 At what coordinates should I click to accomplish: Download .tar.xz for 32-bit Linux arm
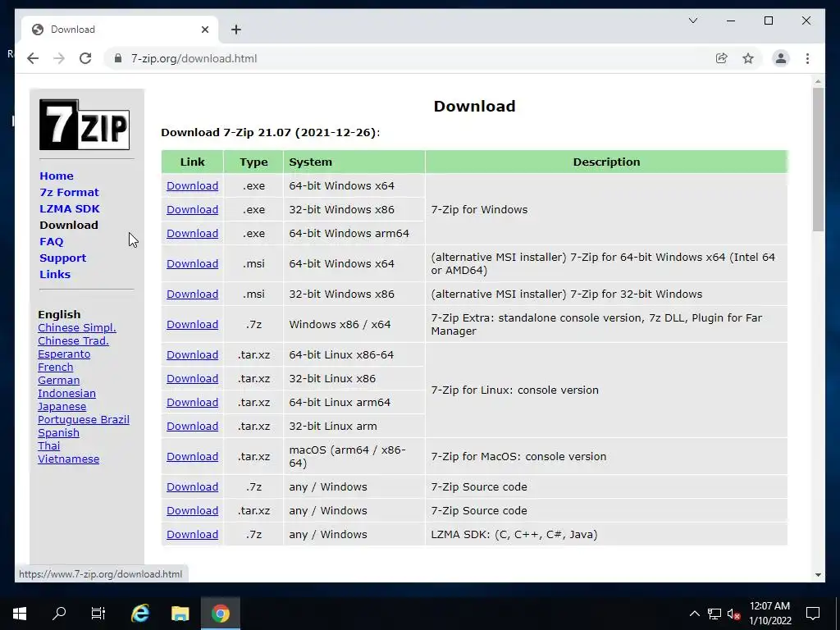192,427
